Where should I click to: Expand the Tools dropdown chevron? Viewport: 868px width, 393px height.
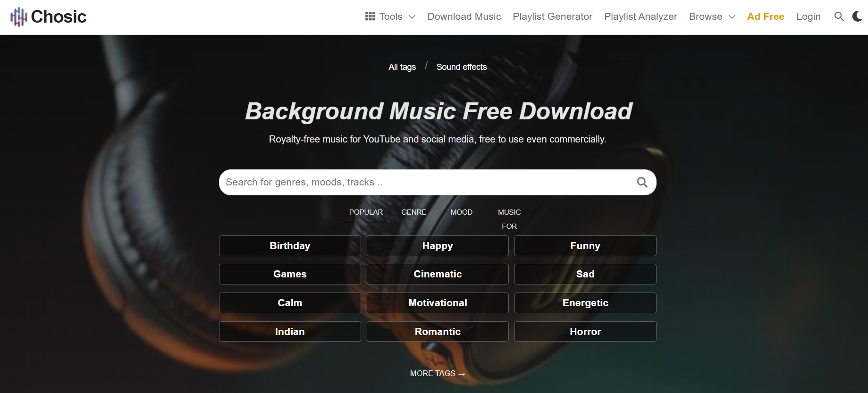[412, 17]
